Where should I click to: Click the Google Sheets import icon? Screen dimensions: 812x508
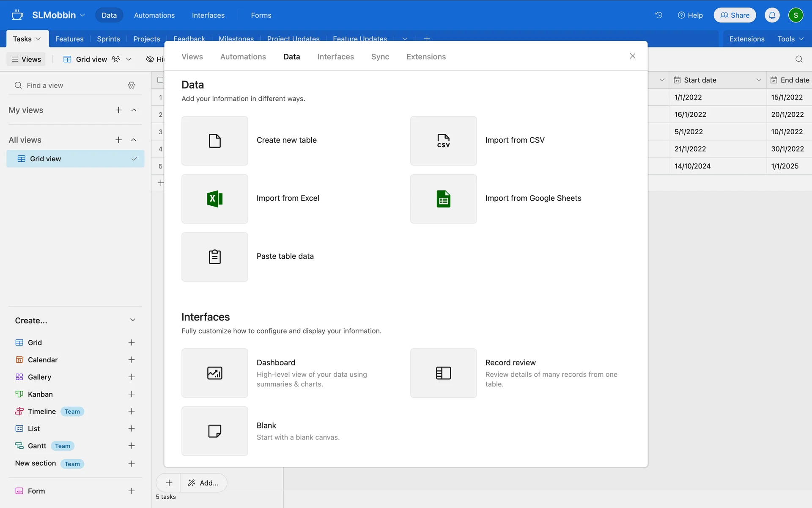click(443, 199)
